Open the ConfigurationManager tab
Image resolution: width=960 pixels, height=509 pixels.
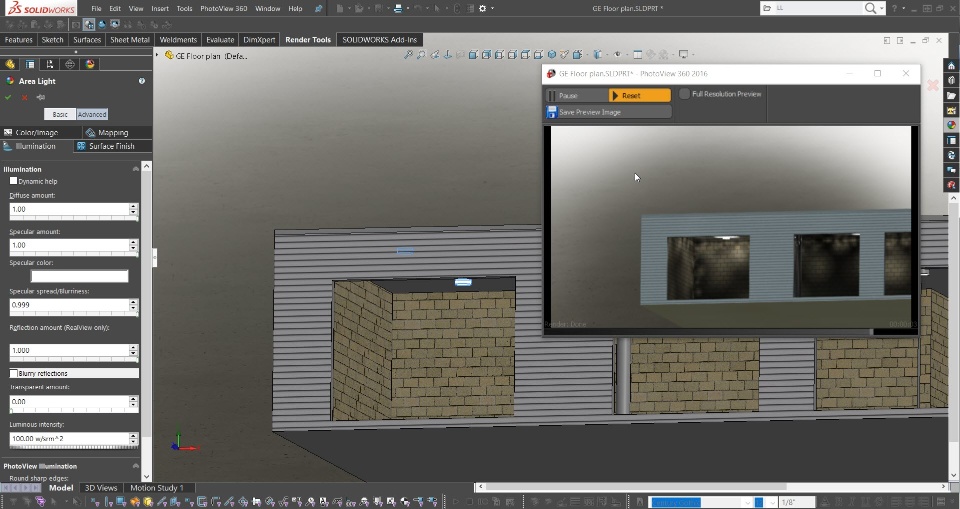[x=50, y=64]
